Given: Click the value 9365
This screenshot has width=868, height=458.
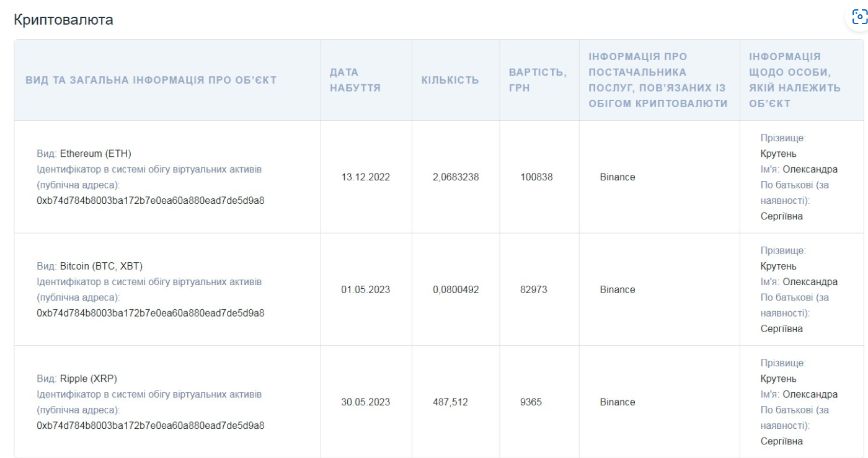Looking at the screenshot, I should coord(531,402).
